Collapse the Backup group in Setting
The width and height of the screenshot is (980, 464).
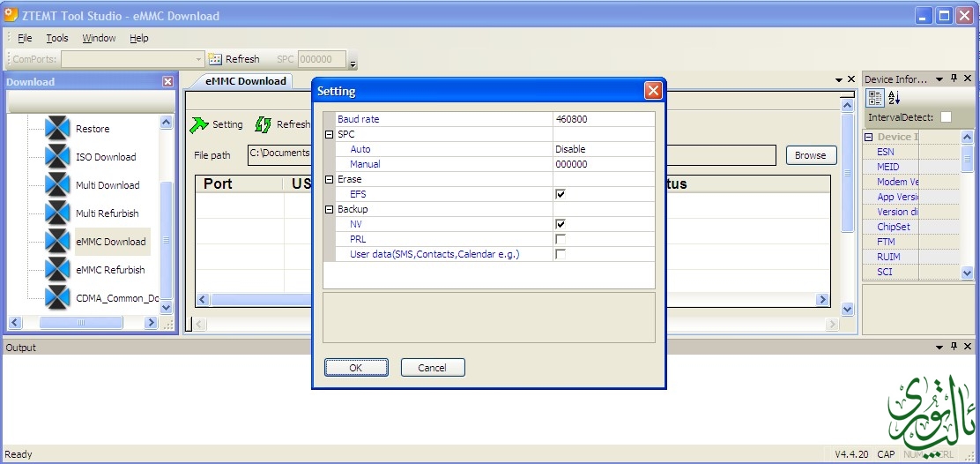[330, 209]
